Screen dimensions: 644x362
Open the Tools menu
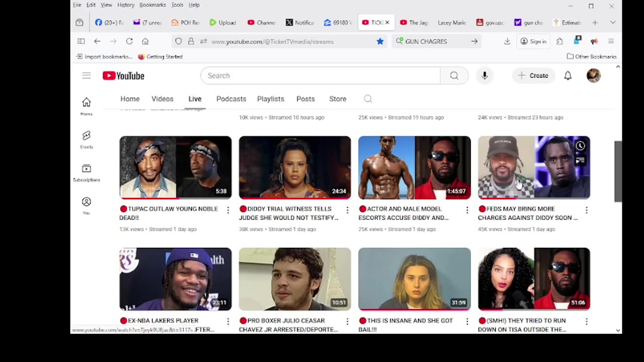(177, 5)
